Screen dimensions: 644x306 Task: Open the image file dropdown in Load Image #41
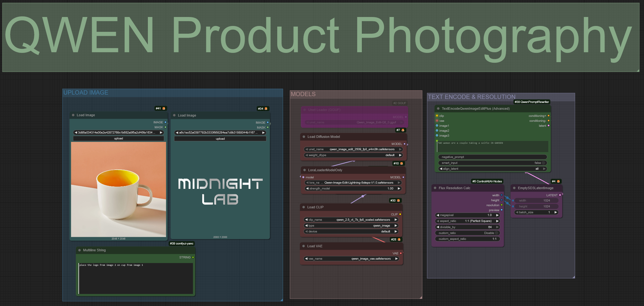pos(119,133)
